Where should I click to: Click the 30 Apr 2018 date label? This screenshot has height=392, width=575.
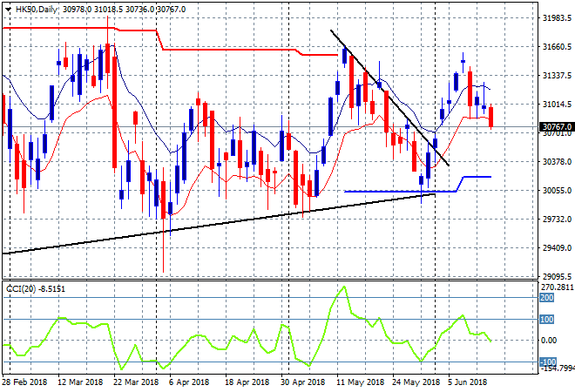coord(303,382)
